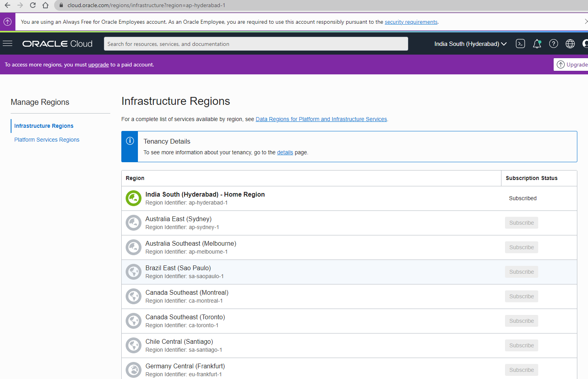Open the security requirements link
The image size is (588, 379).
[411, 22]
